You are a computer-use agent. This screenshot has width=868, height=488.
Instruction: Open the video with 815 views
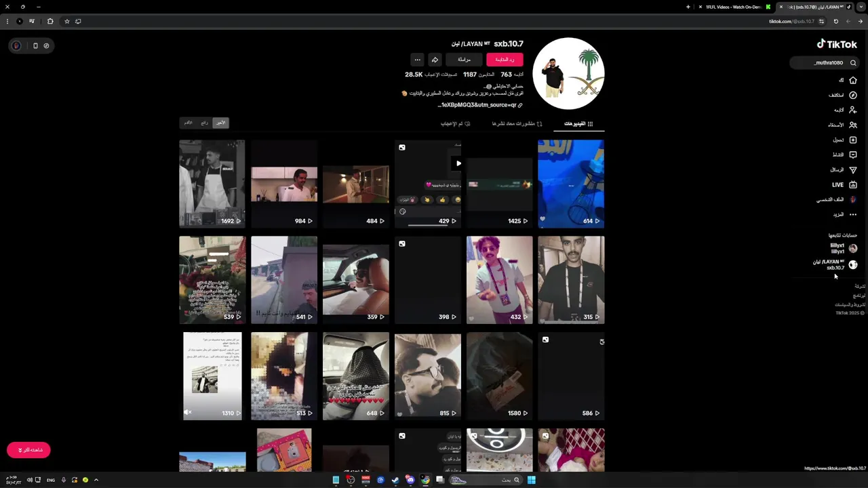point(428,376)
